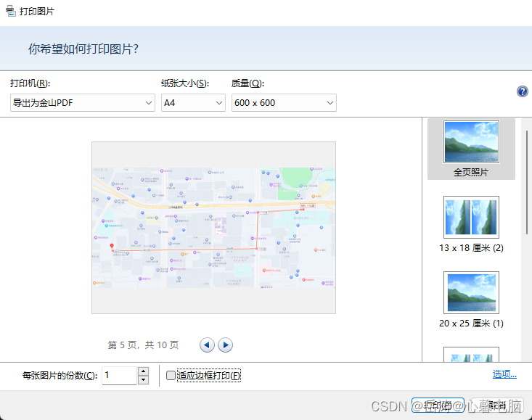Increase copies with the up spinner arrow
Image resolution: width=532 pixels, height=420 pixels.
tap(143, 371)
